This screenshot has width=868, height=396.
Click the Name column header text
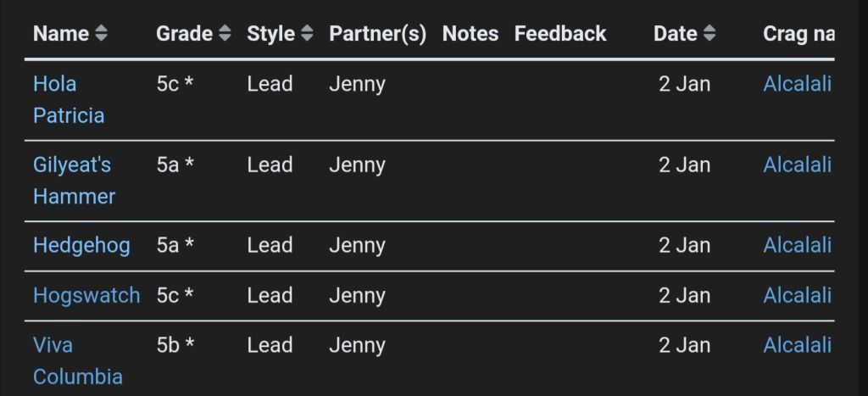point(61,34)
